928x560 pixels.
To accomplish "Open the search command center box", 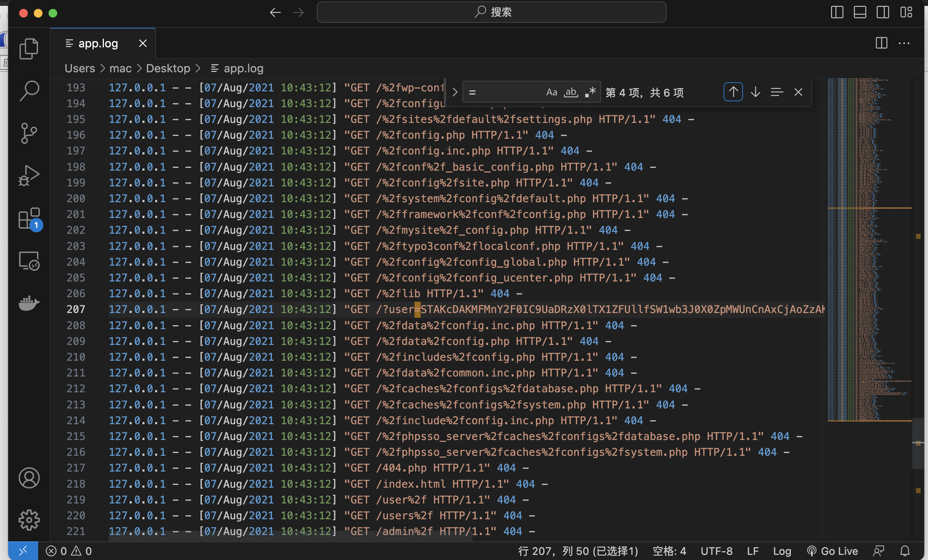I will point(492,12).
